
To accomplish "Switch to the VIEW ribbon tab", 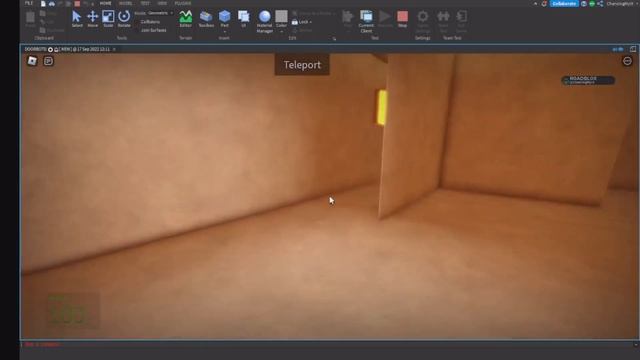I will 162,3.
